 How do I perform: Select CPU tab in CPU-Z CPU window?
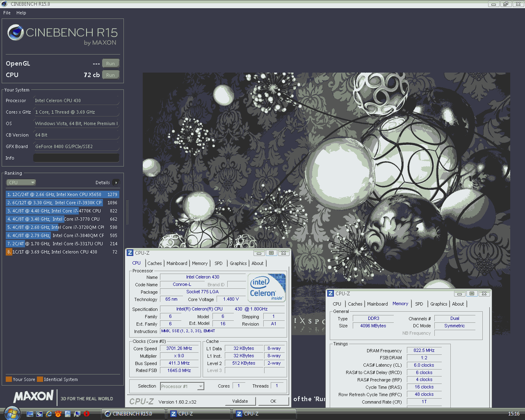137,263
